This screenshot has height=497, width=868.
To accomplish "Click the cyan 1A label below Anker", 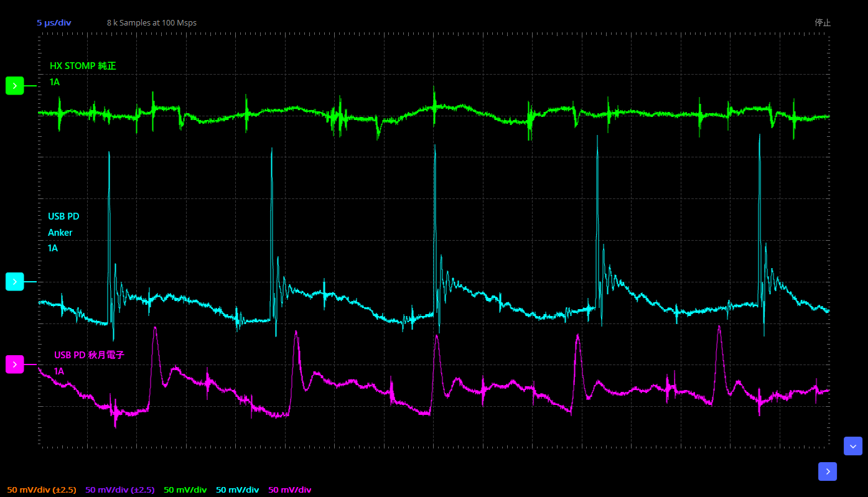I will (x=53, y=248).
